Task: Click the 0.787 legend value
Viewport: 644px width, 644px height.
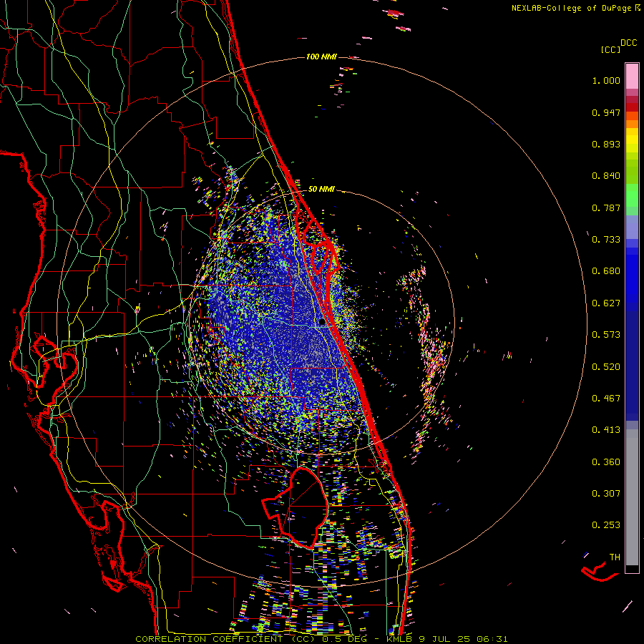Action: [606, 208]
